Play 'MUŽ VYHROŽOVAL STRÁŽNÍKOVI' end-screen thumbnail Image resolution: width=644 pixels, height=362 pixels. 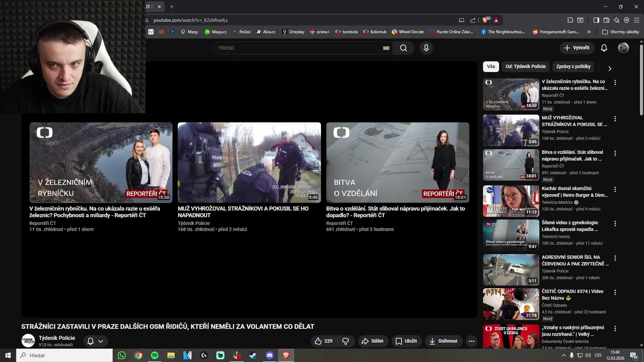pos(249,162)
